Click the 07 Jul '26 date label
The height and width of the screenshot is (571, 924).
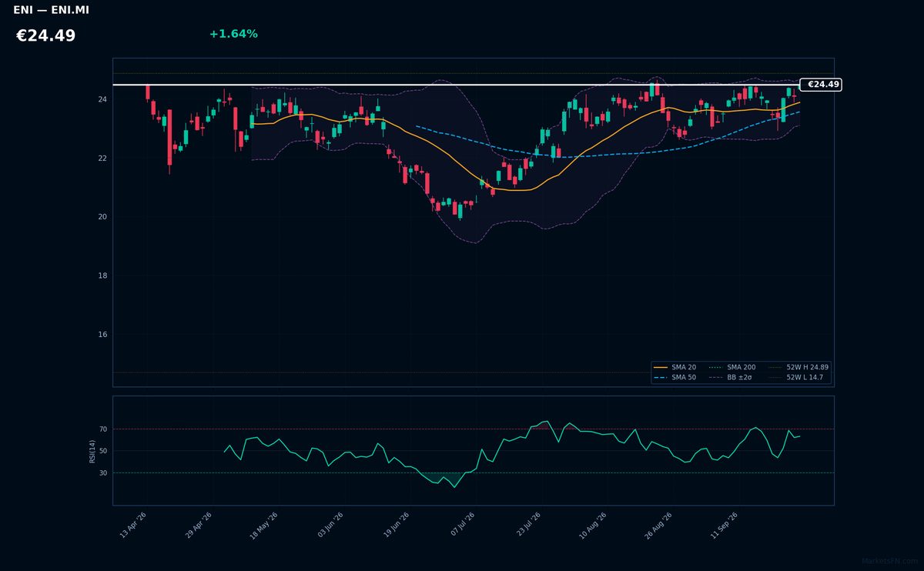pos(462,525)
